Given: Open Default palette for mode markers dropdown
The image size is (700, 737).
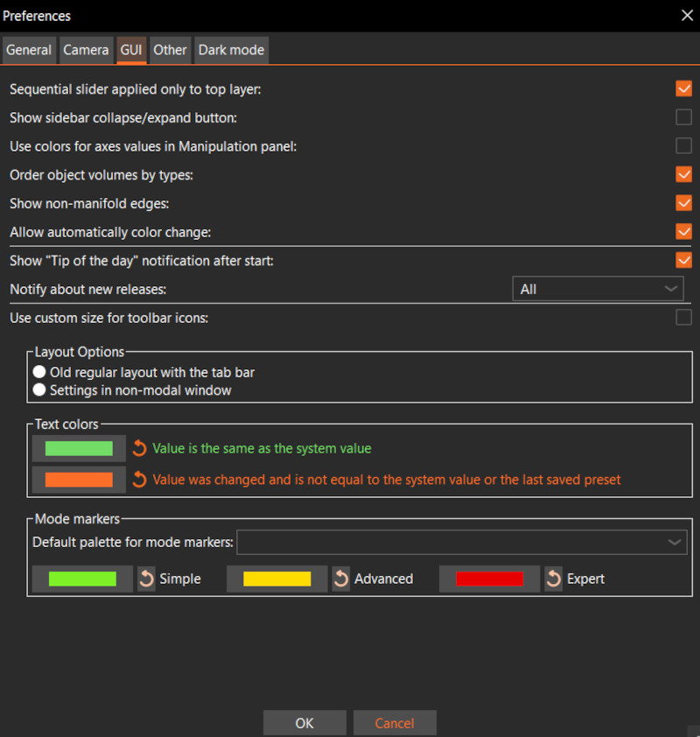Looking at the screenshot, I should [462, 542].
